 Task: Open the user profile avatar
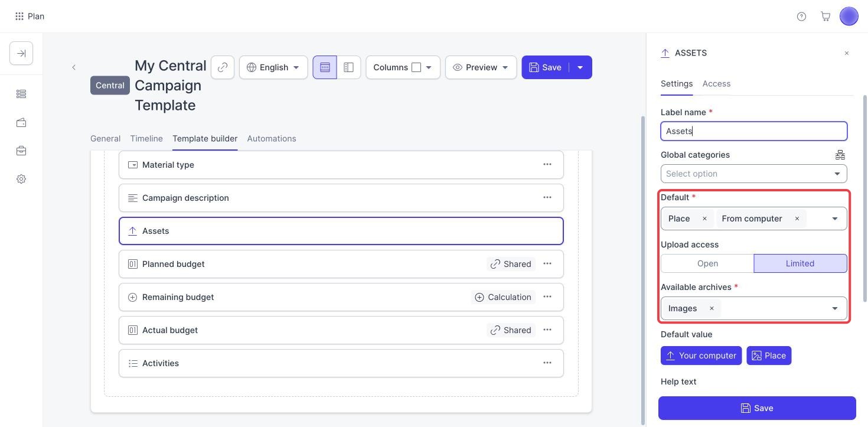click(x=849, y=17)
